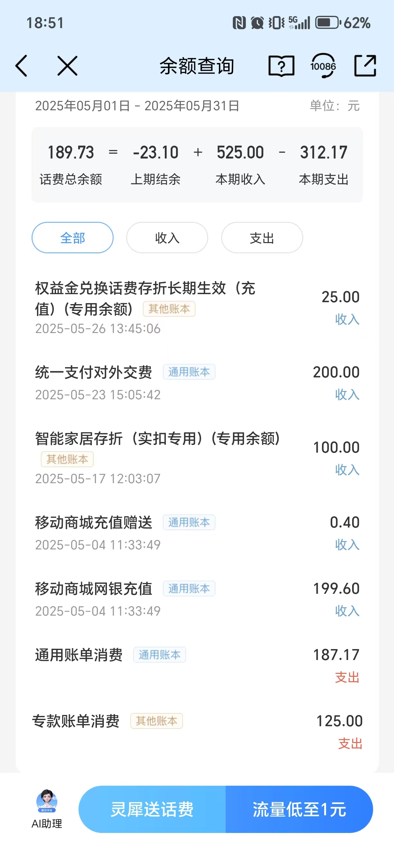Switch to the 支出 filter tab
Viewport: 394px width, 868px height.
(262, 238)
